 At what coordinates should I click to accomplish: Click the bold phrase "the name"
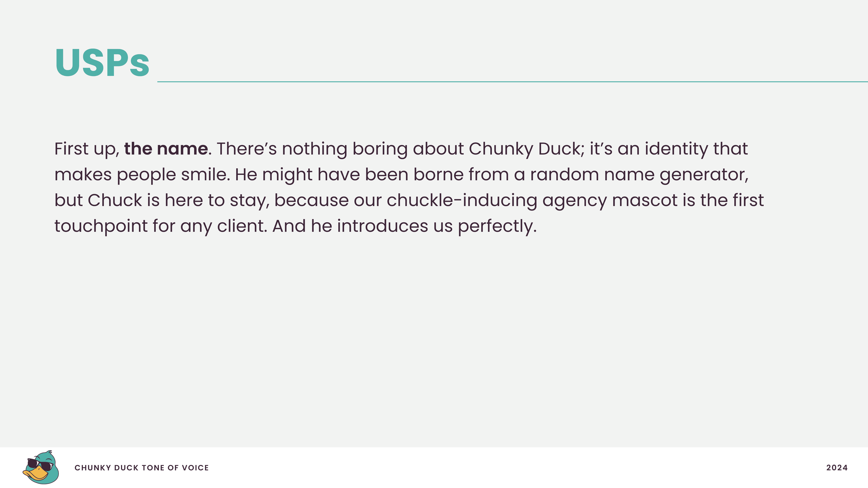(166, 149)
